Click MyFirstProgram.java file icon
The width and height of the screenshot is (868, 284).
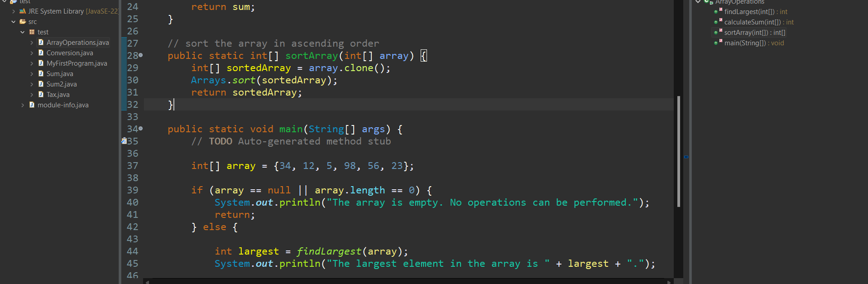pyautogui.click(x=41, y=63)
